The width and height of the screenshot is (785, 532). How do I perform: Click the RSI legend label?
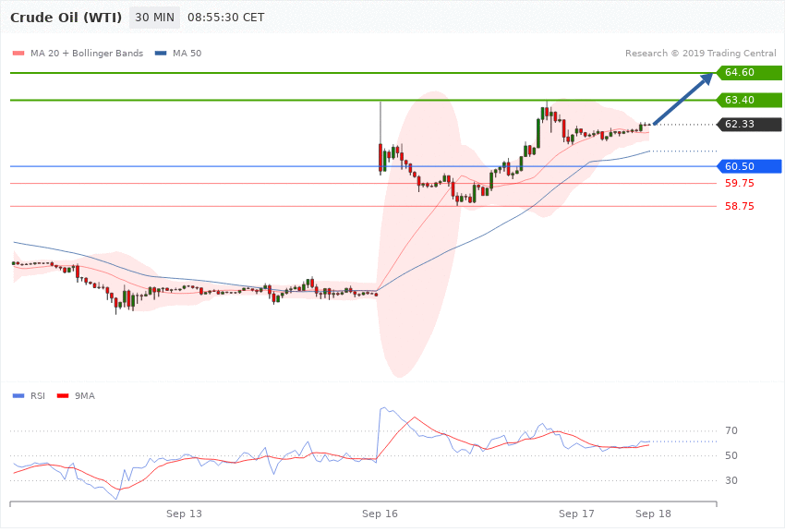(38, 396)
